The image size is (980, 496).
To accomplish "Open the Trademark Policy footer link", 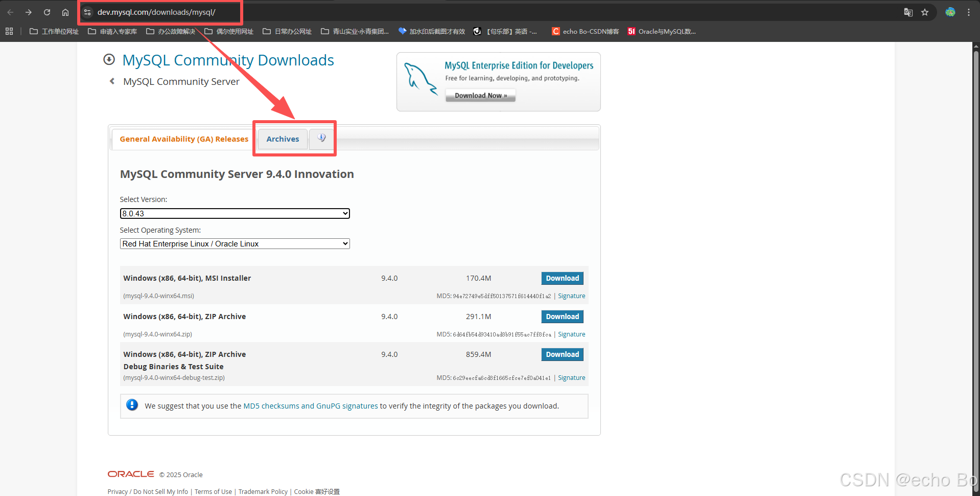I will point(263,491).
